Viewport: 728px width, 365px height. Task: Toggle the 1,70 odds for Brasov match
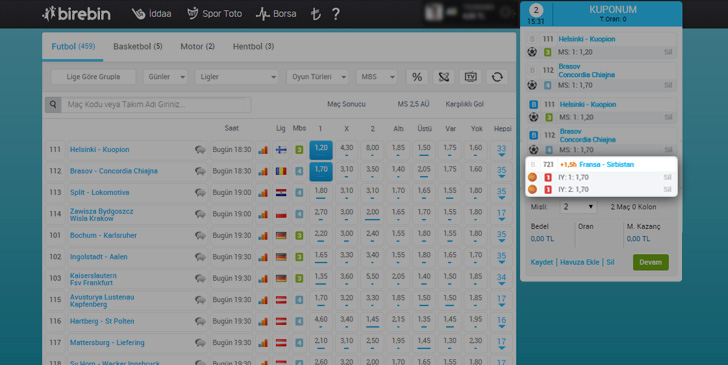(x=321, y=171)
